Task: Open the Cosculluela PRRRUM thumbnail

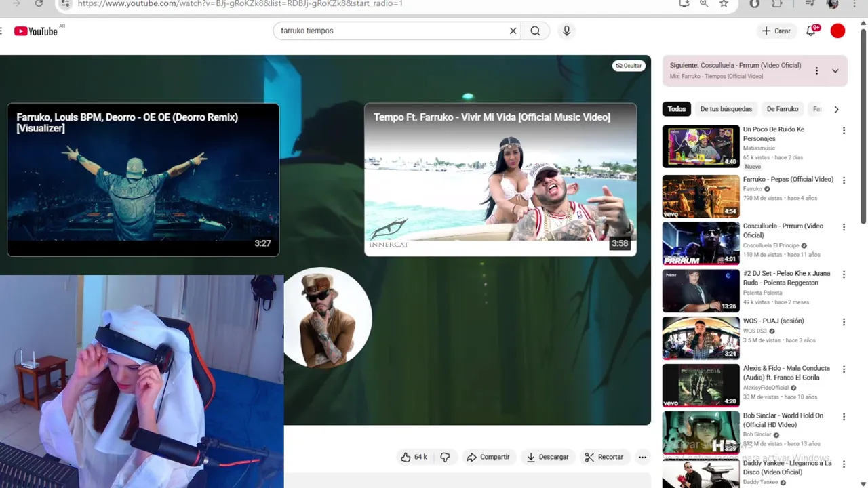Action: pyautogui.click(x=701, y=243)
